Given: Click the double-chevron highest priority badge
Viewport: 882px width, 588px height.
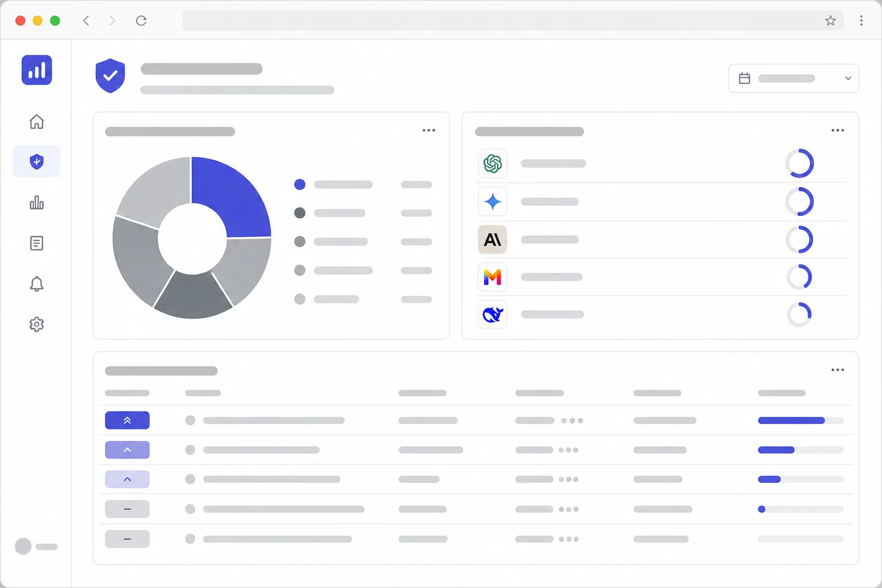Looking at the screenshot, I should coord(127,420).
